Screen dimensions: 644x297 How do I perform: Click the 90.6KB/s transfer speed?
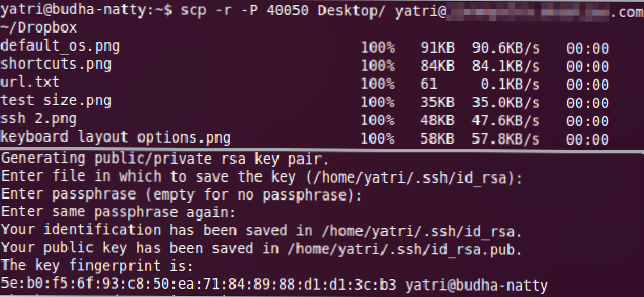point(505,48)
